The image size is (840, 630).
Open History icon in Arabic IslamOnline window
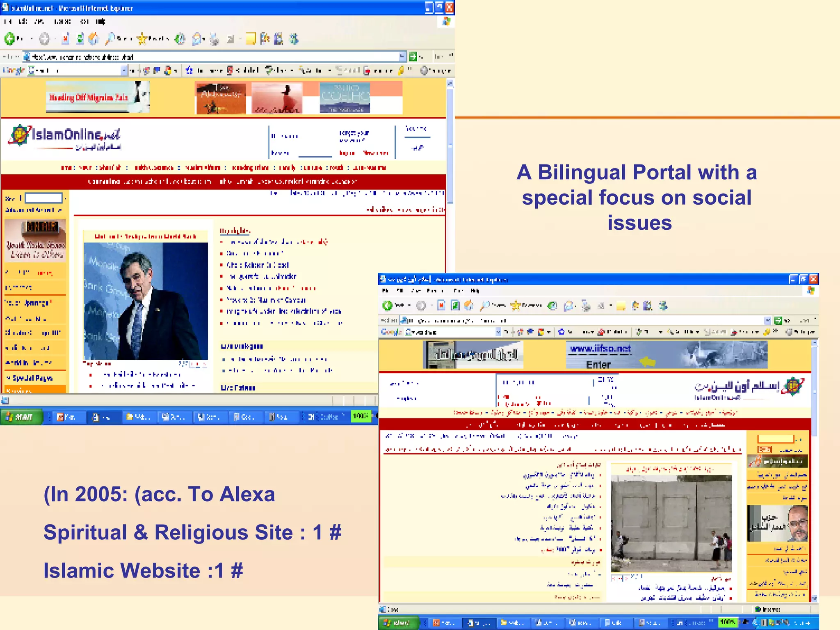pos(552,306)
